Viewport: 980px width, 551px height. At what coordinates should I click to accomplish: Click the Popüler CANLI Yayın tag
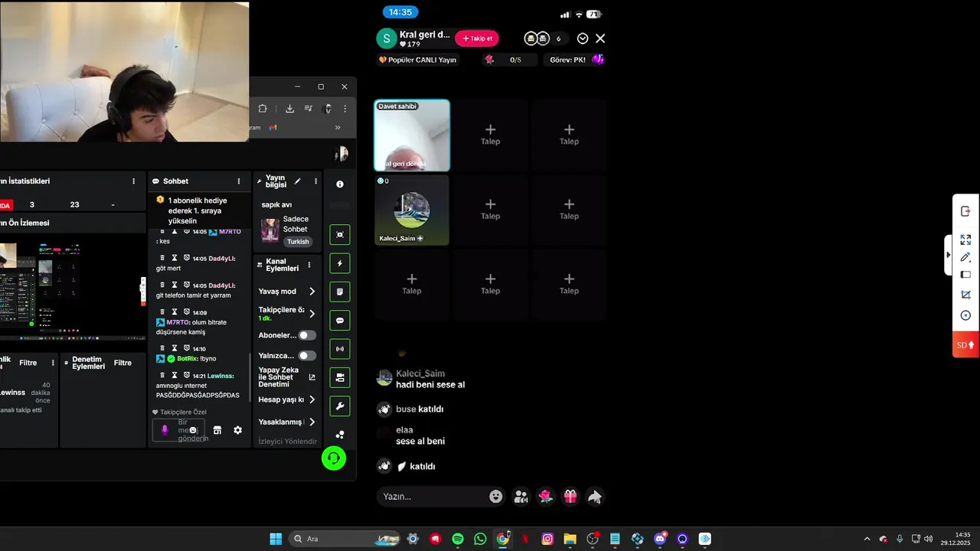point(417,60)
